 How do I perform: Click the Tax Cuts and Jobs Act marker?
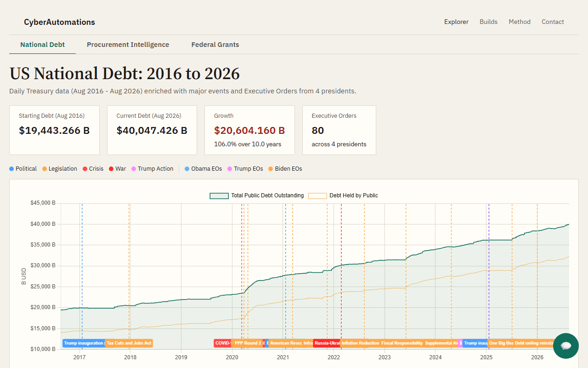129,343
